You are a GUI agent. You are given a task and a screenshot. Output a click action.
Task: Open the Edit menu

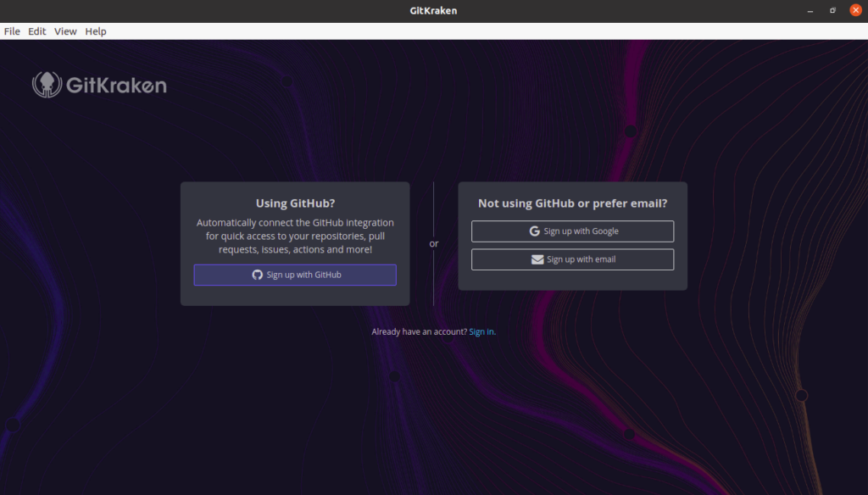coord(37,31)
